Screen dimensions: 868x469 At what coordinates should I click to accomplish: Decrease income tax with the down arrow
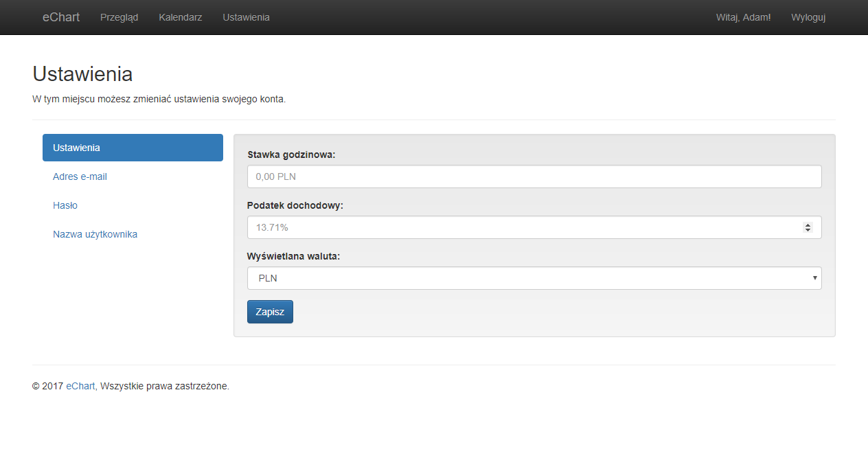pos(808,230)
